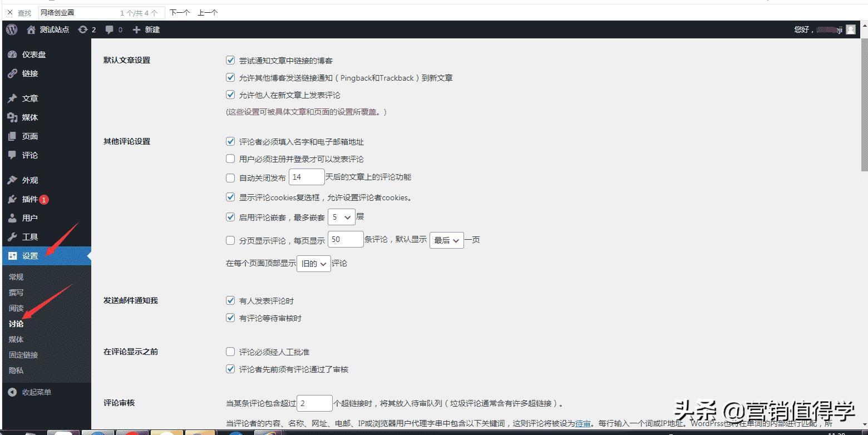
Task: Click the 工具 wrench icon
Action: (x=13, y=237)
